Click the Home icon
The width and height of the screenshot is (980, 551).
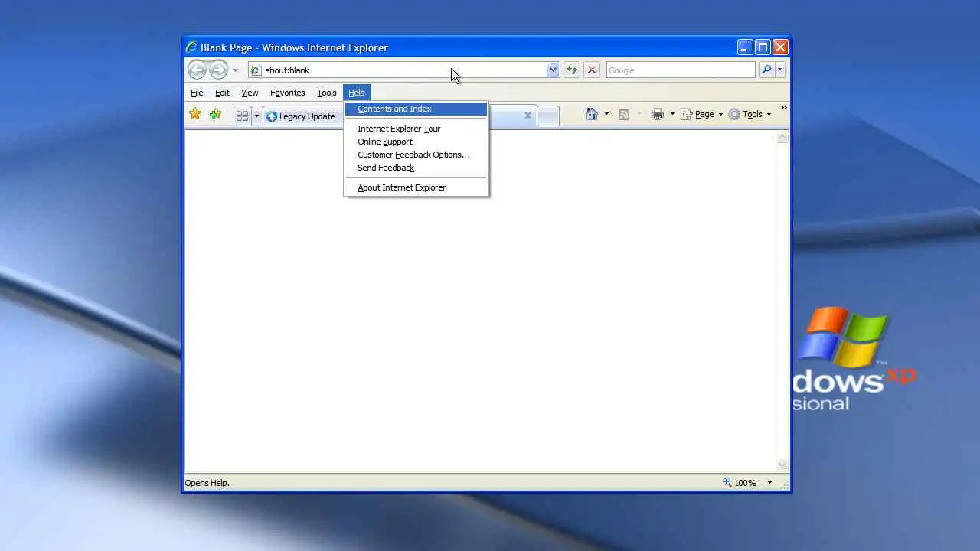pyautogui.click(x=592, y=114)
